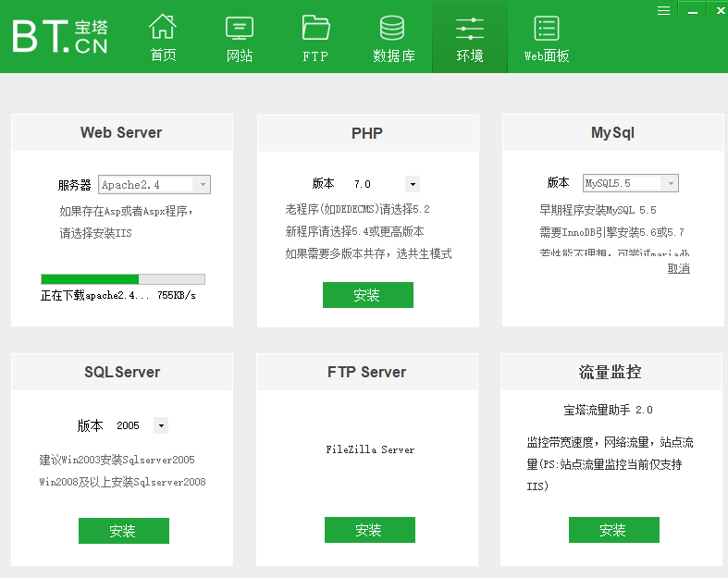Click the 755KB/s download speed text
The width and height of the screenshot is (728, 578).
tap(177, 295)
